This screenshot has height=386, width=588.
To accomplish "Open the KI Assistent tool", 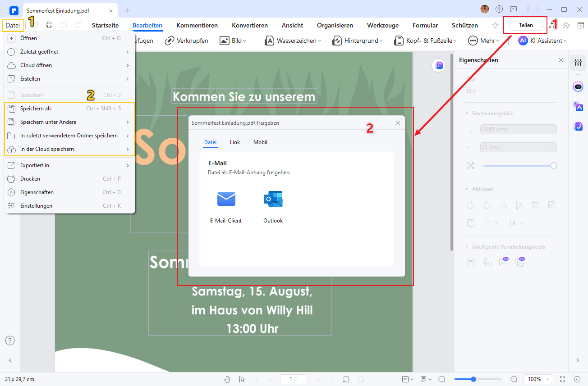I will (x=542, y=41).
